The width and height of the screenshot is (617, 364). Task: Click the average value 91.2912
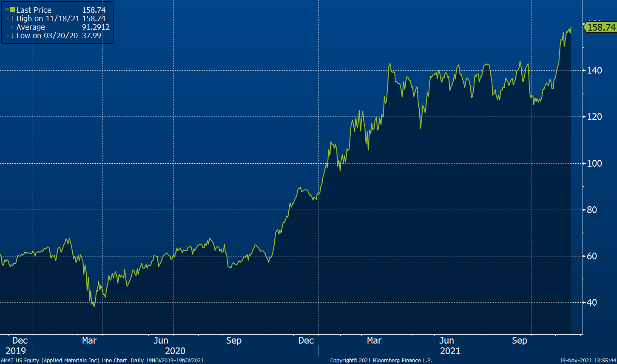[x=96, y=27]
